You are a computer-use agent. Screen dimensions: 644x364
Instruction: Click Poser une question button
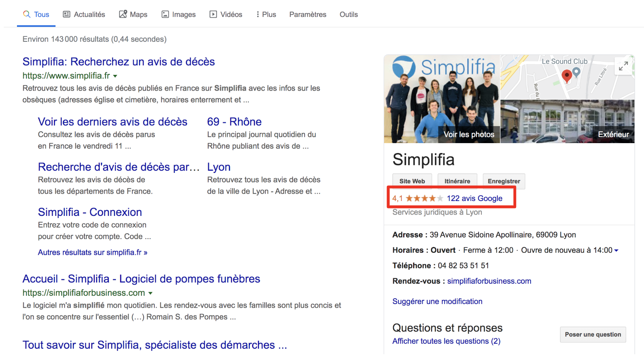tap(593, 335)
